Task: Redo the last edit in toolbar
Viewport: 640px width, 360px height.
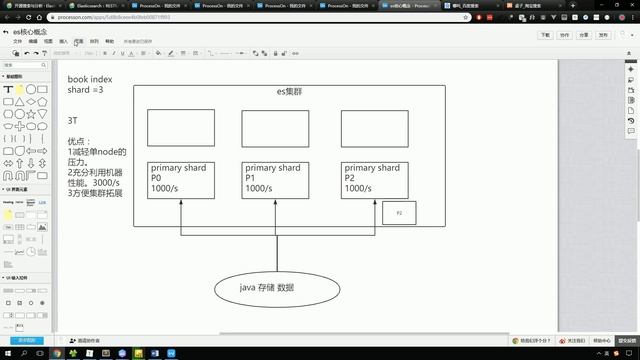Action: (36, 53)
